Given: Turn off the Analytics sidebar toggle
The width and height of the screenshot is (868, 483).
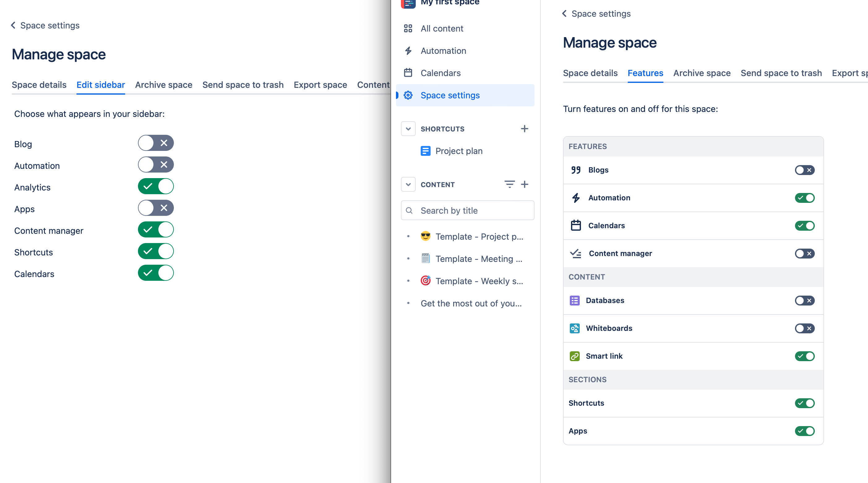Looking at the screenshot, I should [x=156, y=186].
